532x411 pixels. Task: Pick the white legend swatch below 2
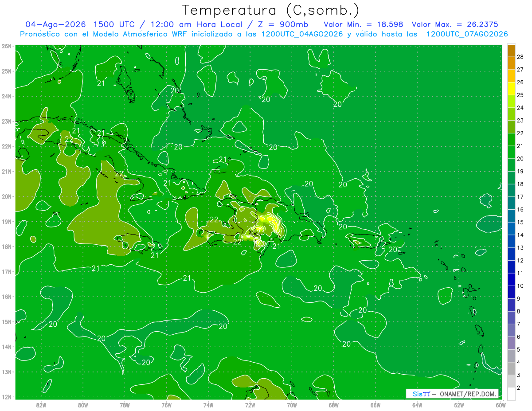(x=511, y=394)
